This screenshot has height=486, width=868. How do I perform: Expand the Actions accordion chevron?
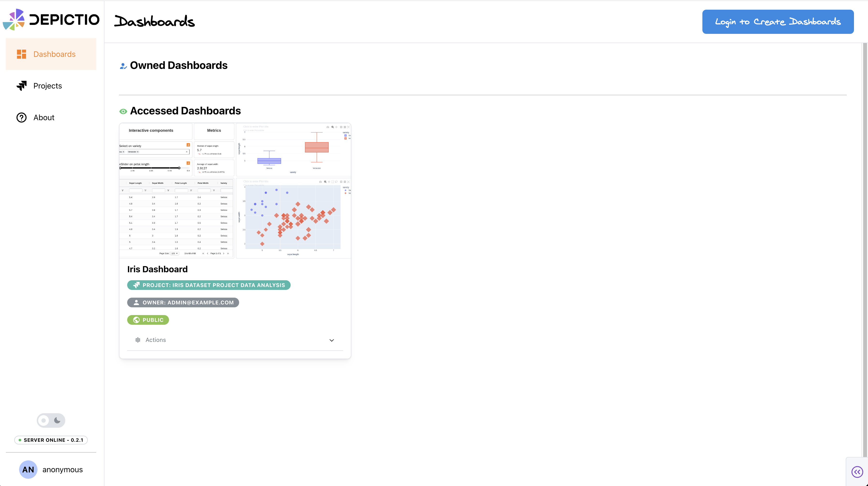[x=331, y=340]
